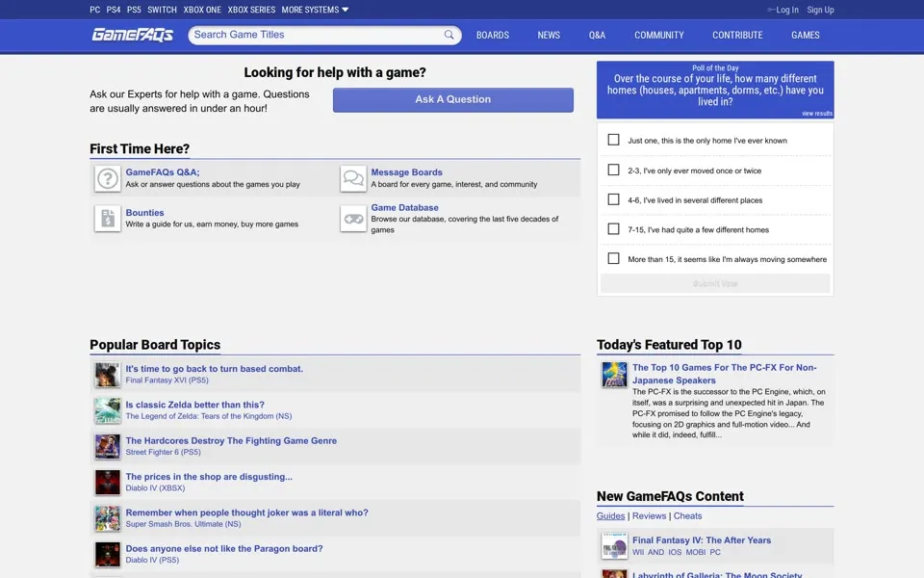Open 'It's time to go back to turn based combat.'
Image resolution: width=924 pixels, height=578 pixels.
coord(214,369)
